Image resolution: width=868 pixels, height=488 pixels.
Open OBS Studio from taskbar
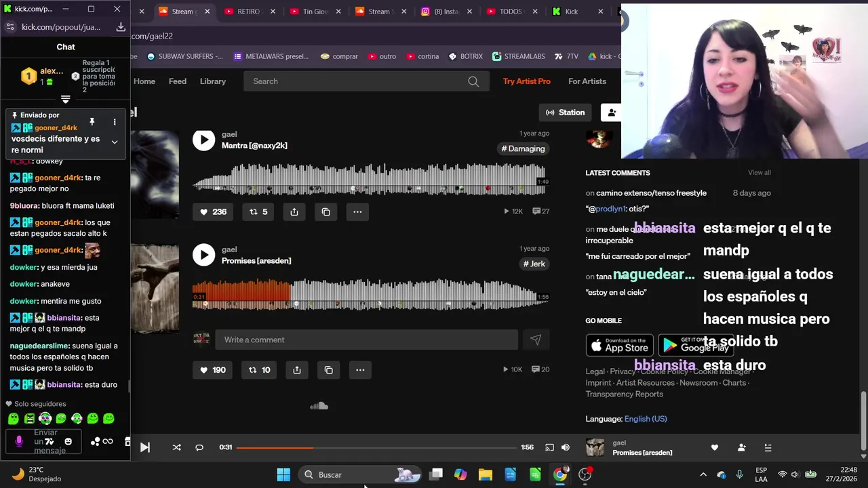pos(585,474)
